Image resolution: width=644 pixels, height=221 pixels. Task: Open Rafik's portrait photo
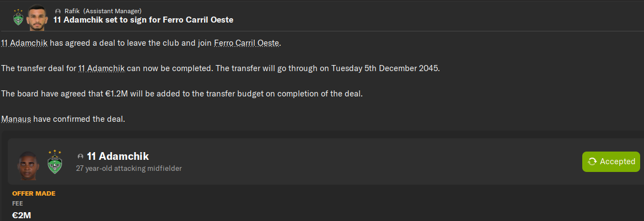(35, 17)
